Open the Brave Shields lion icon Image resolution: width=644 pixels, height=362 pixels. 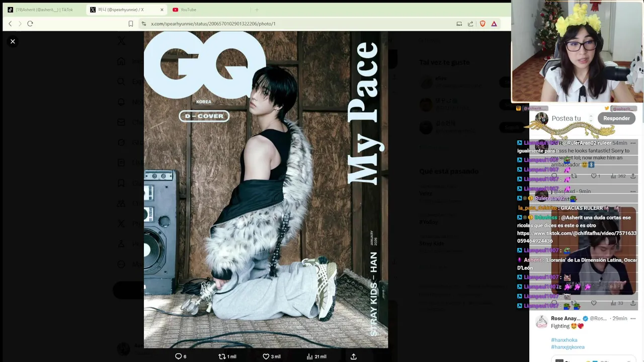[482, 24]
